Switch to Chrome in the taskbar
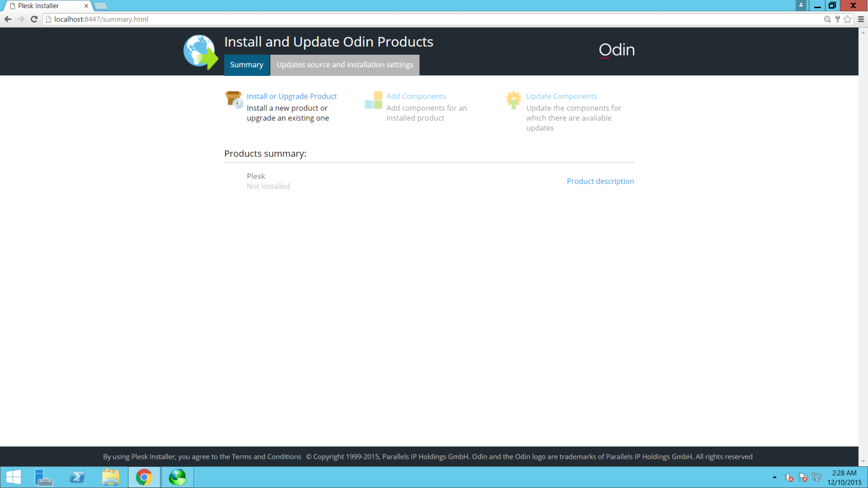 [144, 477]
